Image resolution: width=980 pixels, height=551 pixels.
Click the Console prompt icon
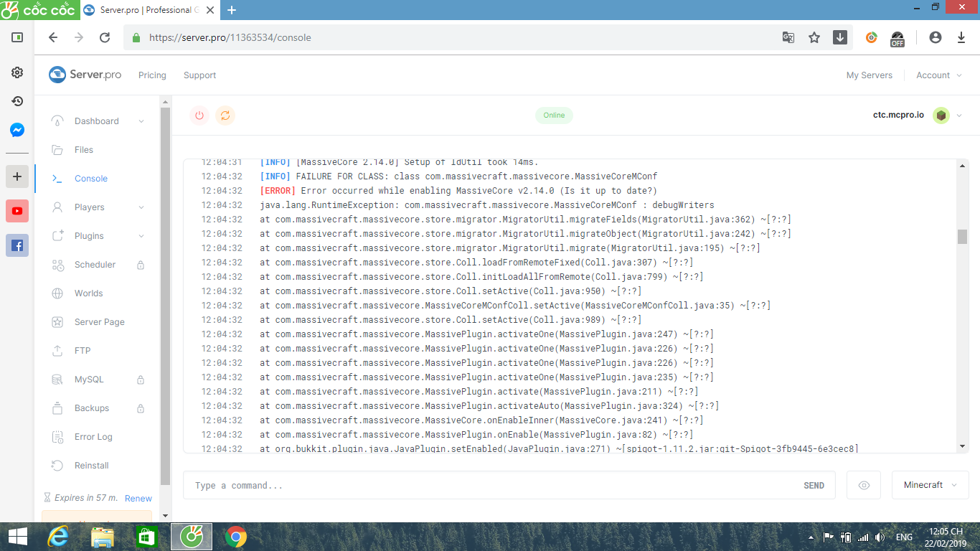point(58,179)
